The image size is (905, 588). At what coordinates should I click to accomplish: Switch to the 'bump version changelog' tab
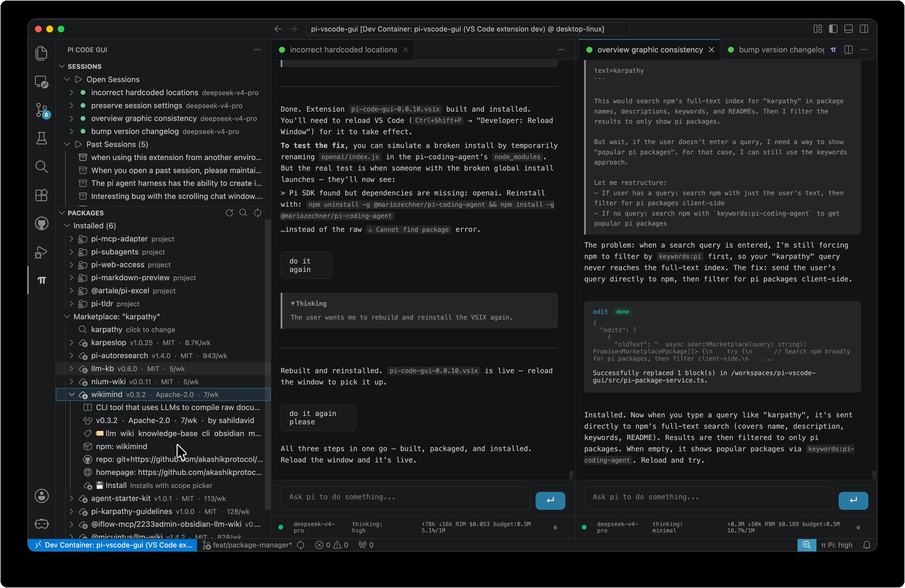[782, 50]
